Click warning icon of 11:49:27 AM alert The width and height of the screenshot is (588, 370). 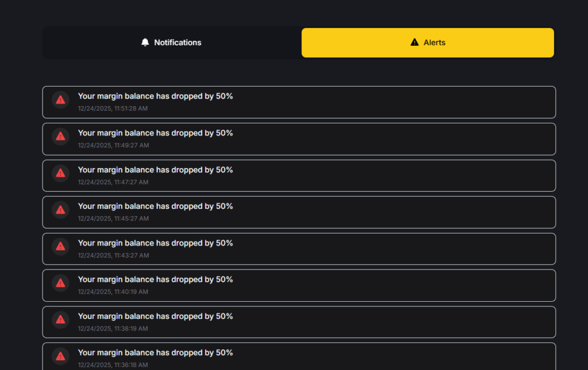coord(60,137)
